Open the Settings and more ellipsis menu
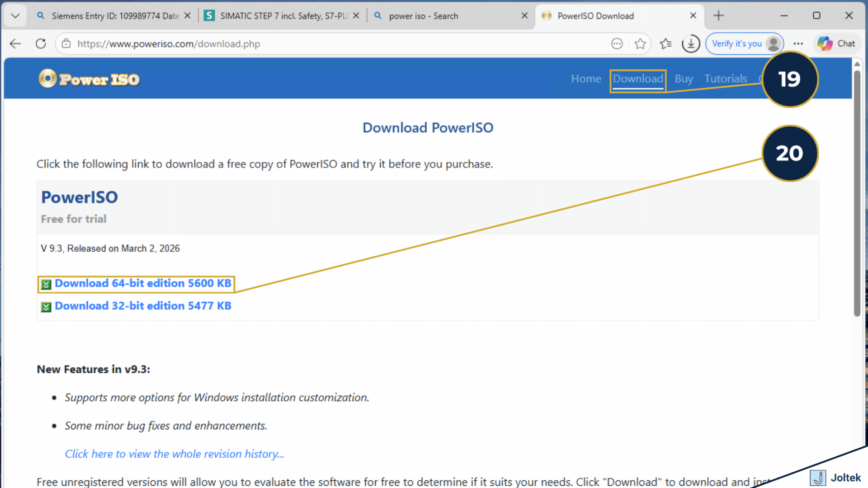Viewport: 868px width, 488px height. (798, 43)
